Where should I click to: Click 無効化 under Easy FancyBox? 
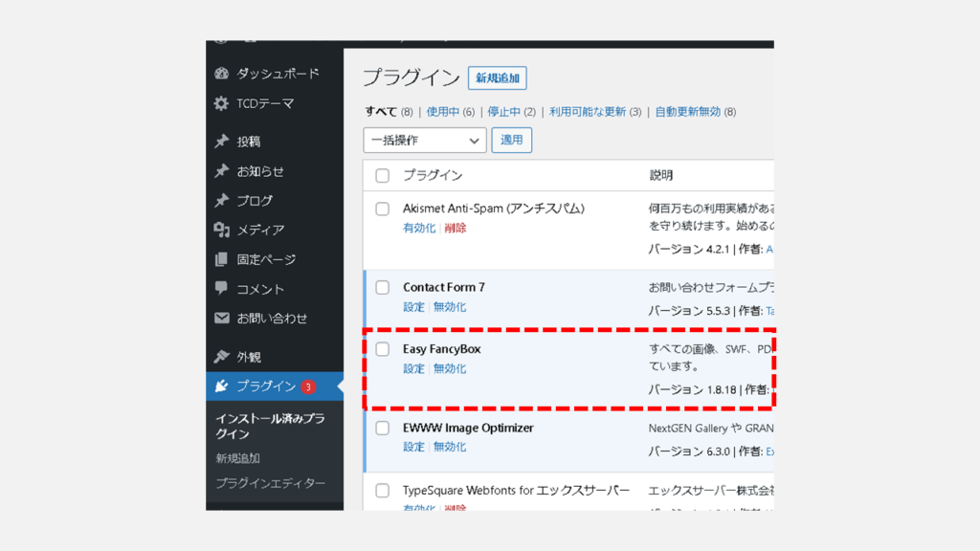pos(450,368)
